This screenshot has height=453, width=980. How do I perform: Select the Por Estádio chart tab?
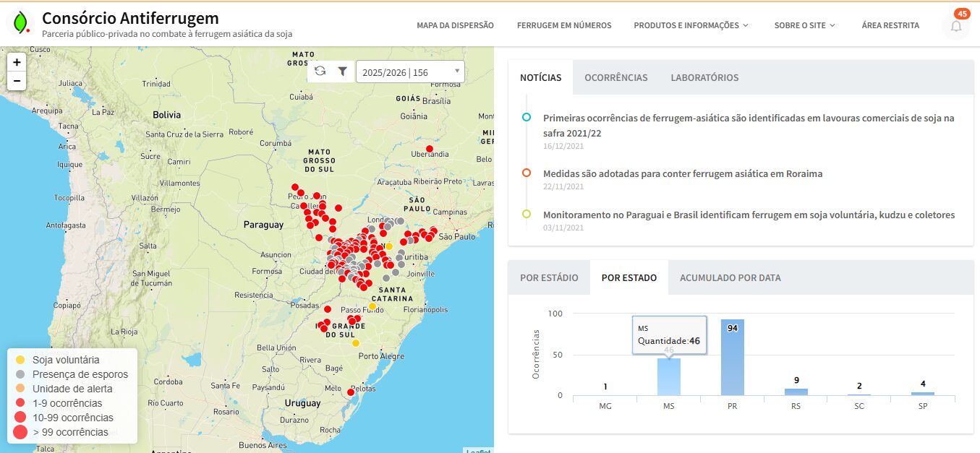click(x=549, y=277)
